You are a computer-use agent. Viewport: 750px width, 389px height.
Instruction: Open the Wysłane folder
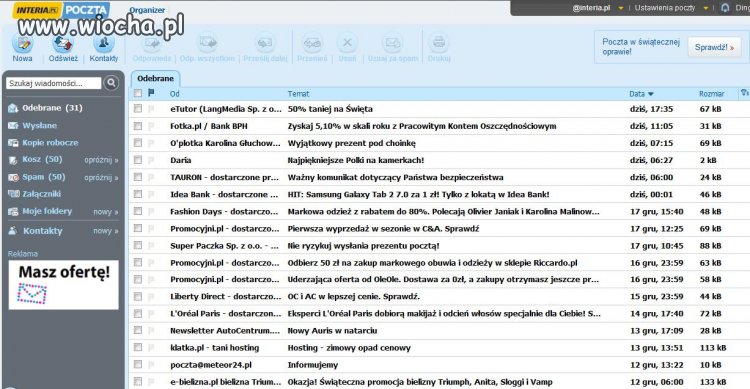(39, 125)
